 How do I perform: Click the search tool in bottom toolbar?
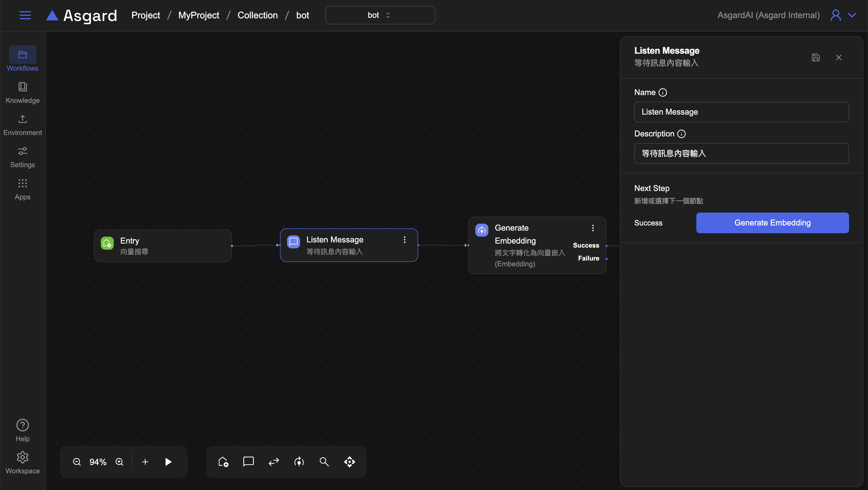coord(324,462)
